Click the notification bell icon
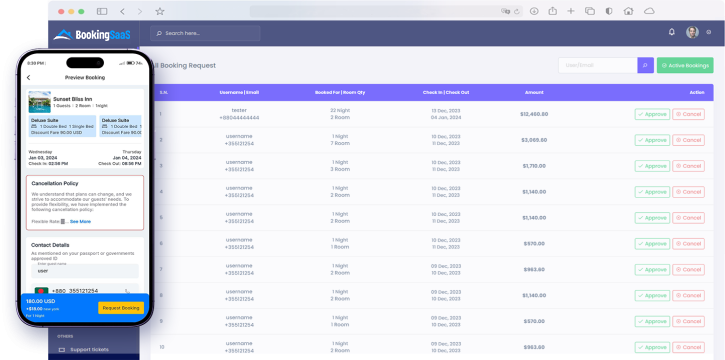725x360 pixels. pyautogui.click(x=672, y=32)
